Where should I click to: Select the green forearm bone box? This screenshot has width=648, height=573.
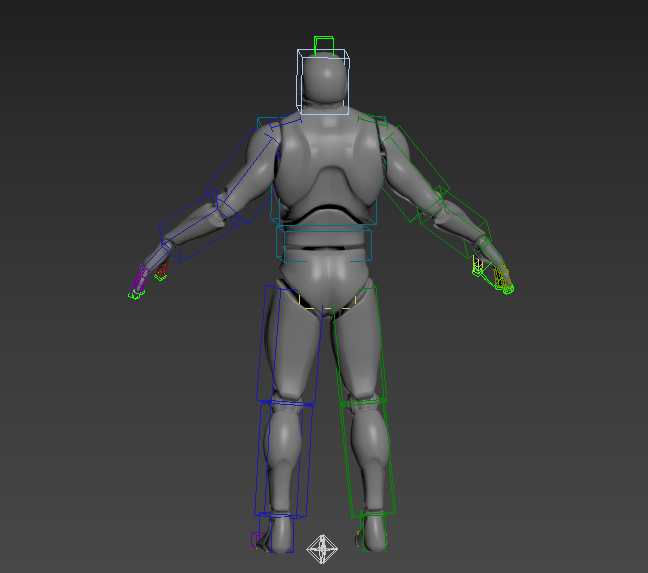coord(455,223)
